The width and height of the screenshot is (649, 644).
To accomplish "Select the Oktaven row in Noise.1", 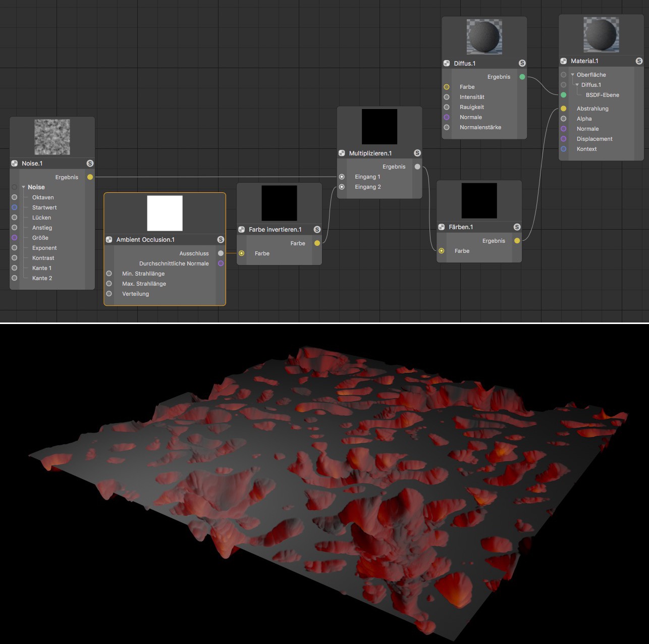I will pos(43,197).
